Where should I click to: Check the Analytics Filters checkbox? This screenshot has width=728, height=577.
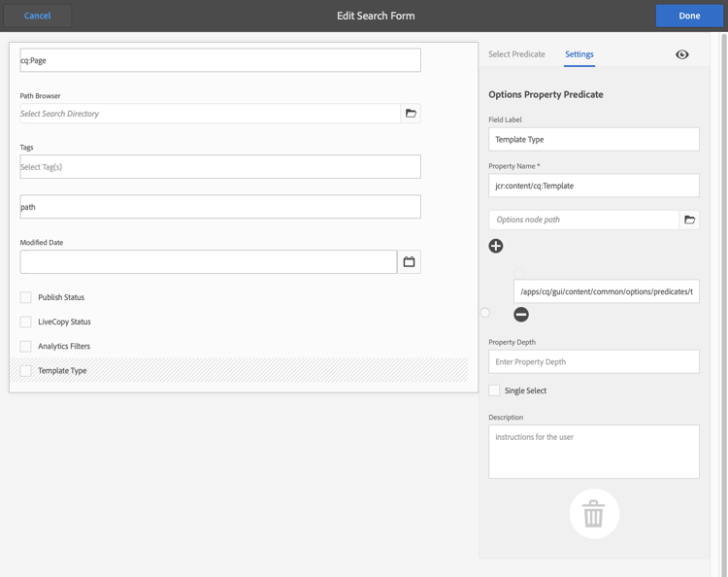point(26,346)
